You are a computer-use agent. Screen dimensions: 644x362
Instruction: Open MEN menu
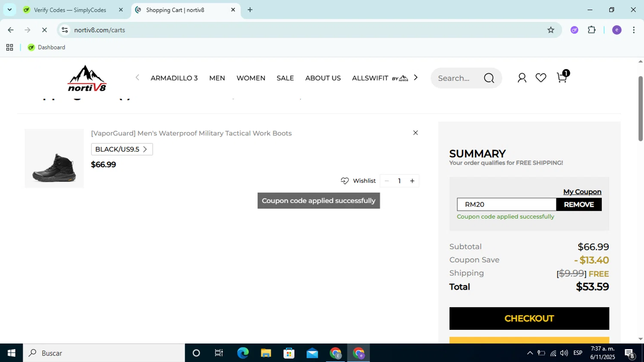(217, 78)
